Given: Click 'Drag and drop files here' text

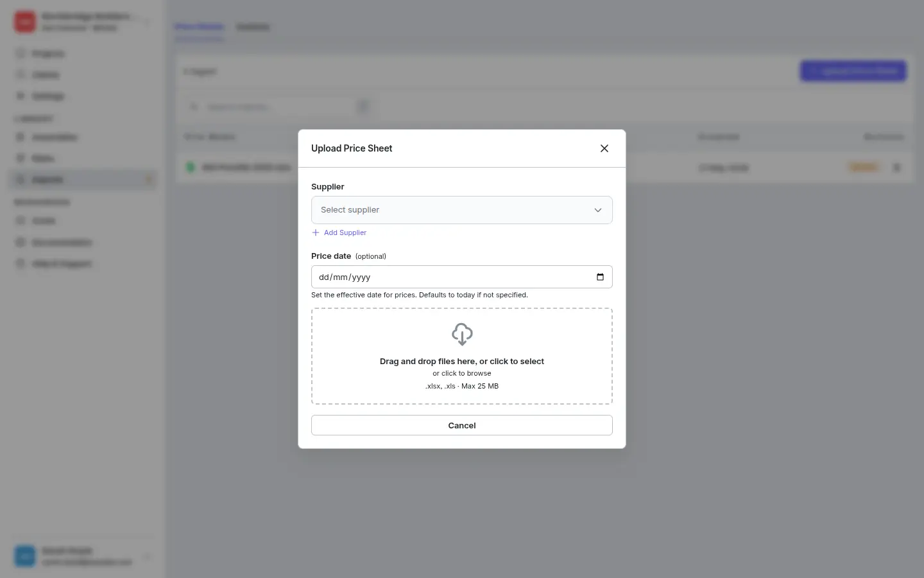Looking at the screenshot, I should pos(462,362).
